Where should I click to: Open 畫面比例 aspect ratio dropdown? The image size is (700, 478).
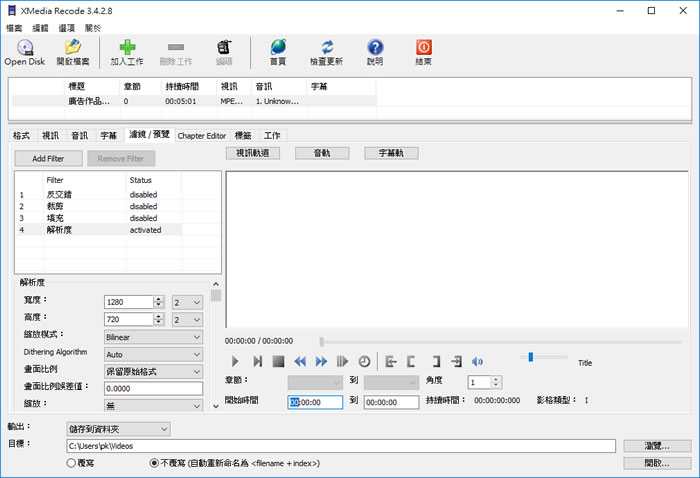(x=153, y=371)
